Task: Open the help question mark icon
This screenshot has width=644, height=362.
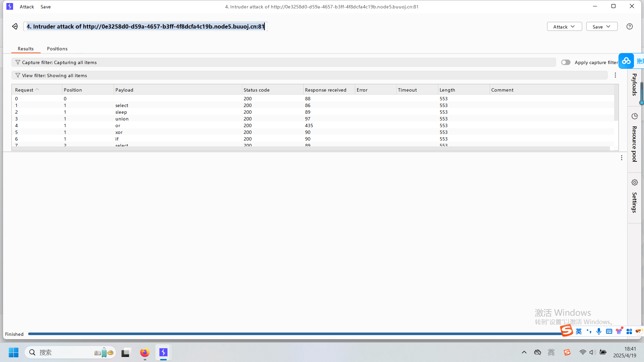Action: tap(630, 27)
